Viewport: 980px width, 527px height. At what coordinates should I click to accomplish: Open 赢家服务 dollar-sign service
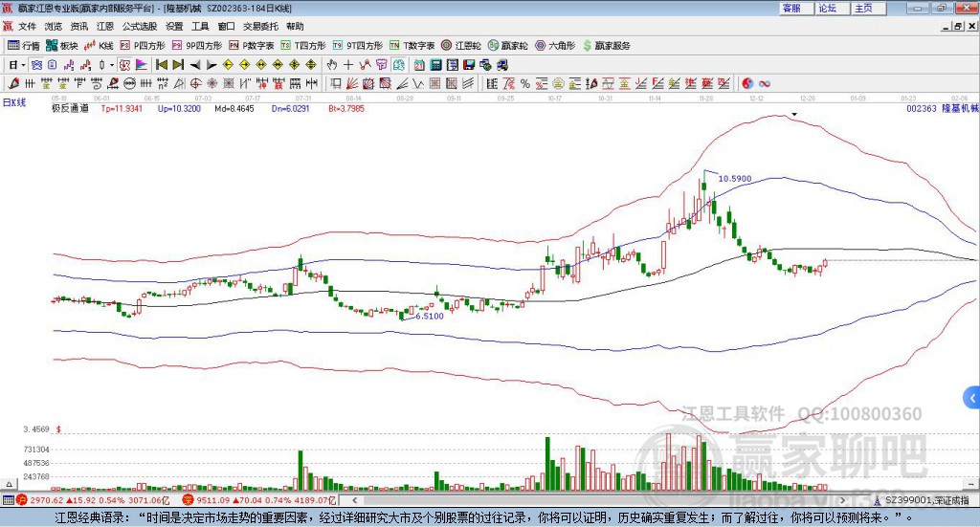(606, 46)
